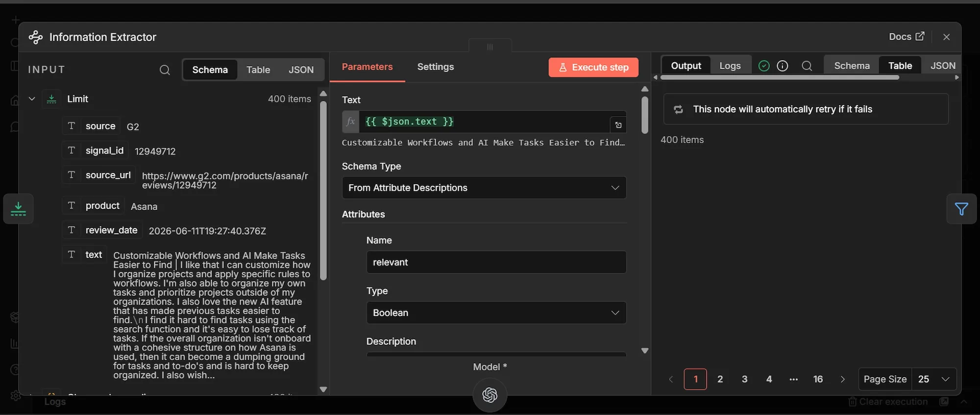The width and height of the screenshot is (980, 415).
Task: Switch input view to JSON
Action: tap(301, 70)
